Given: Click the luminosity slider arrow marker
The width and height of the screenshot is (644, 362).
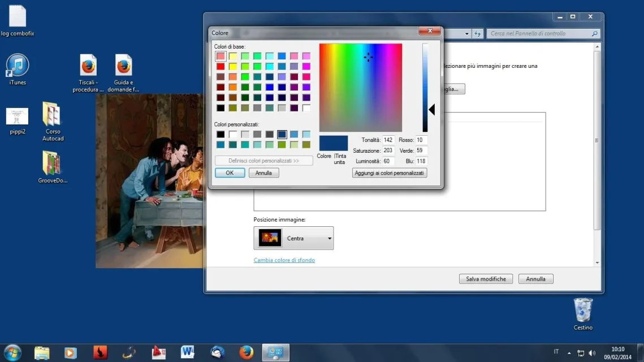Looking at the screenshot, I should (431, 110).
